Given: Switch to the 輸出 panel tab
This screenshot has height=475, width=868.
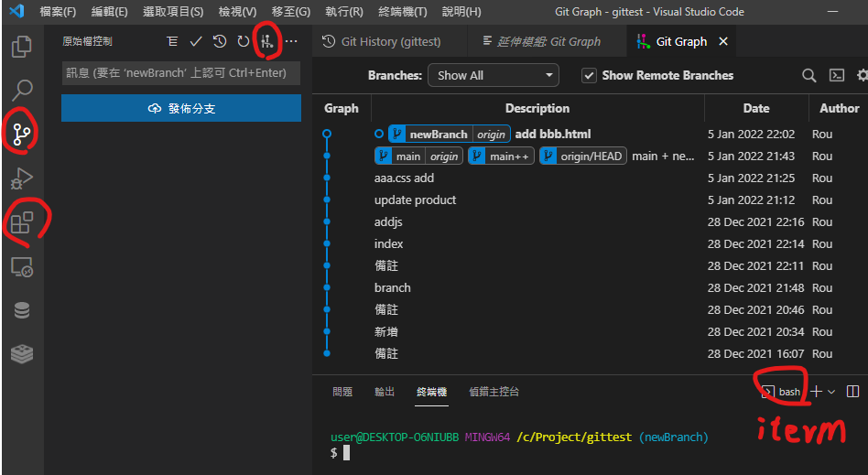Looking at the screenshot, I should point(385,392).
